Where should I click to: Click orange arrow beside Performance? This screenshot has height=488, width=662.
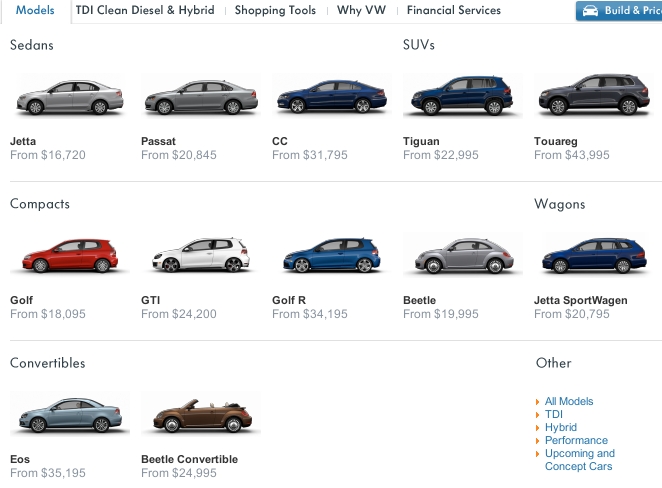point(537,441)
